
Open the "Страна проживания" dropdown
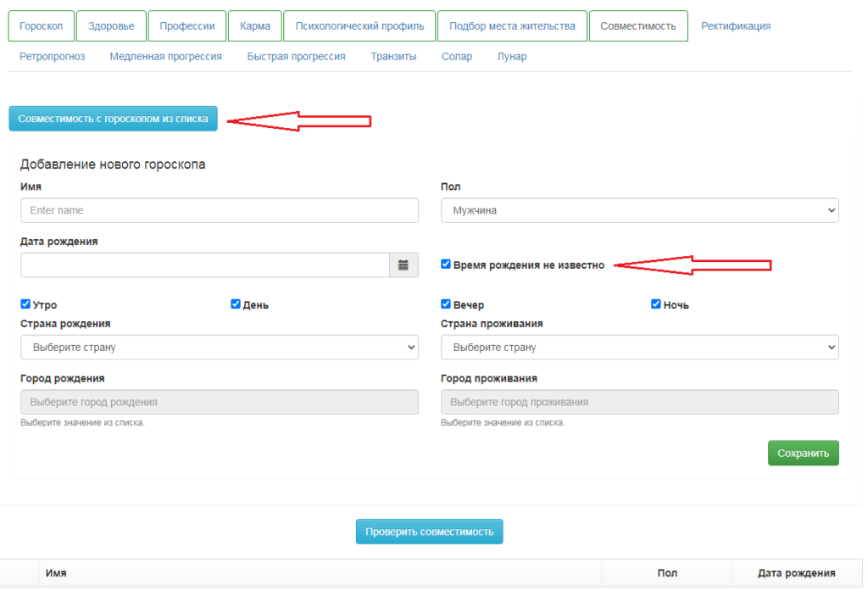point(640,348)
